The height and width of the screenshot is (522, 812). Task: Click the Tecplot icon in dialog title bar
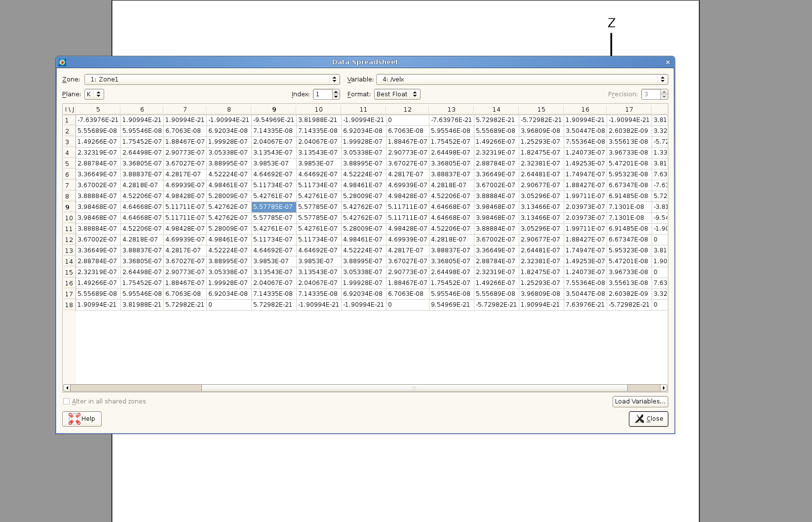(x=62, y=62)
